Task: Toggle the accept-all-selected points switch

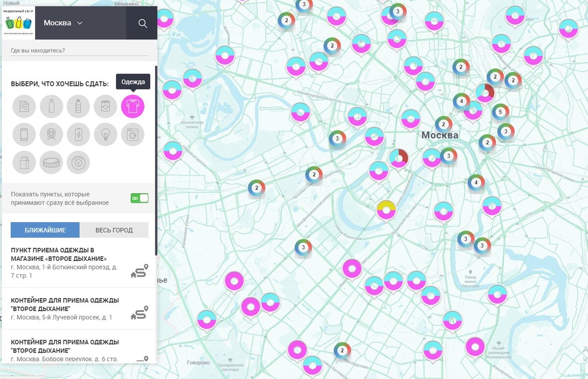Action: [x=139, y=198]
